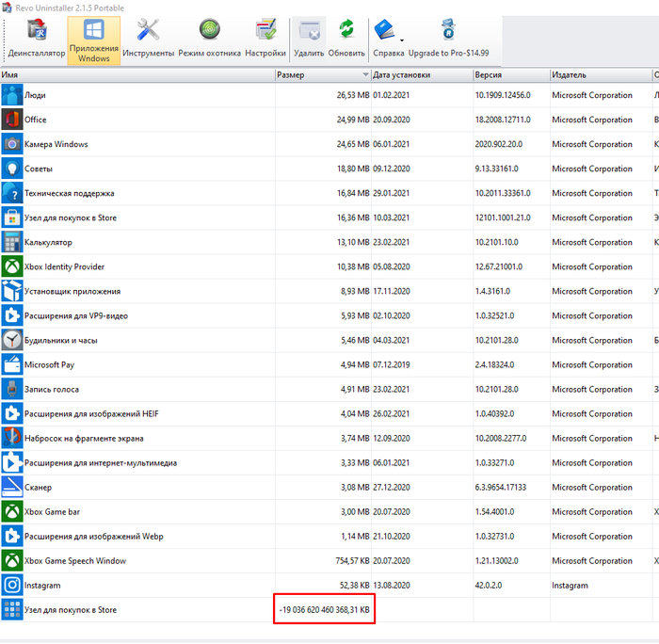This screenshot has height=644, width=659.
Task: Select the Люди app icon
Action: coord(12,95)
